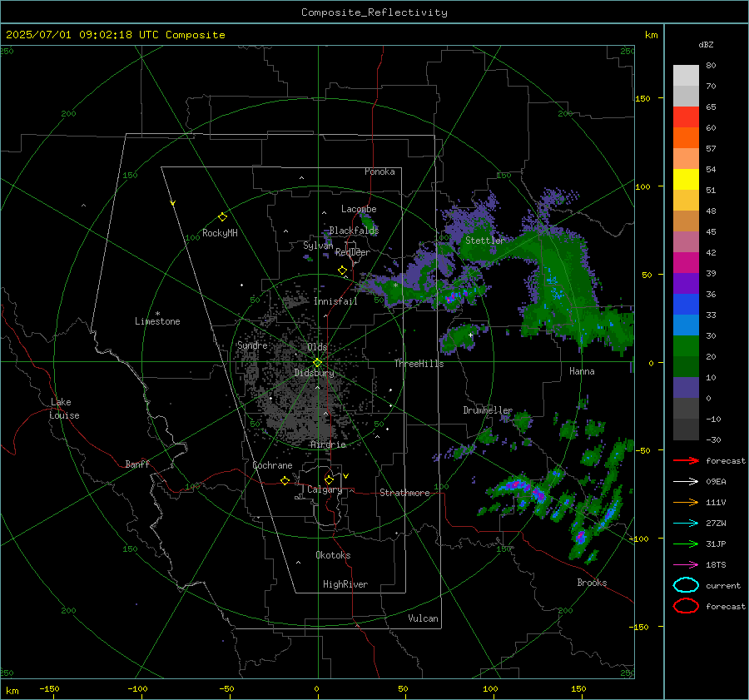Click the purple 0-10 dBZ color swatch
This screenshot has height=700, width=749.
(x=686, y=388)
